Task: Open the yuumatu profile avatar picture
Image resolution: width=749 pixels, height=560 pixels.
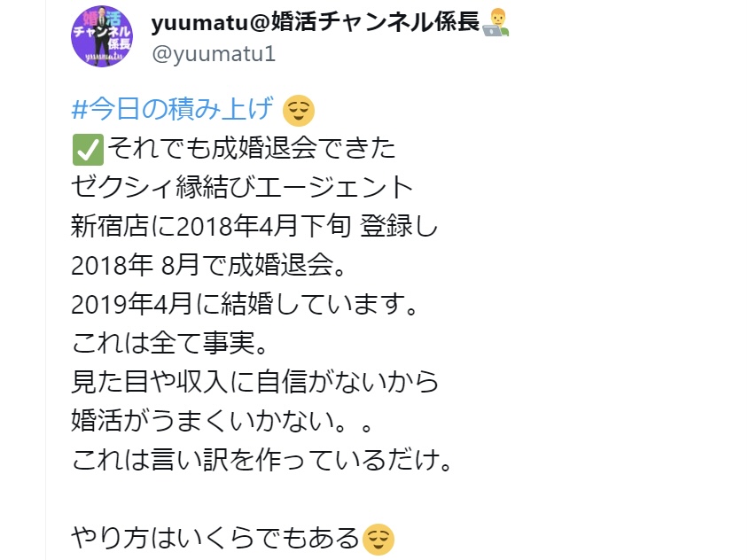Action: coord(102,36)
